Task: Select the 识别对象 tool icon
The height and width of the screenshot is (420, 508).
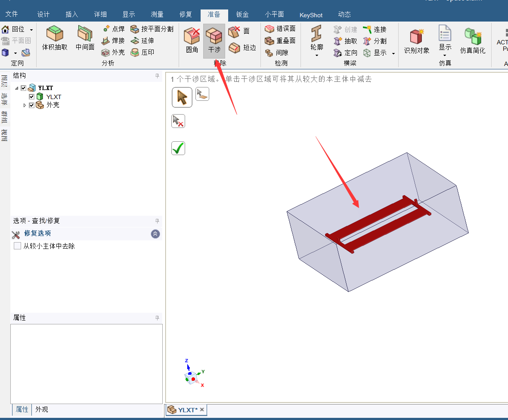Action: point(416,36)
